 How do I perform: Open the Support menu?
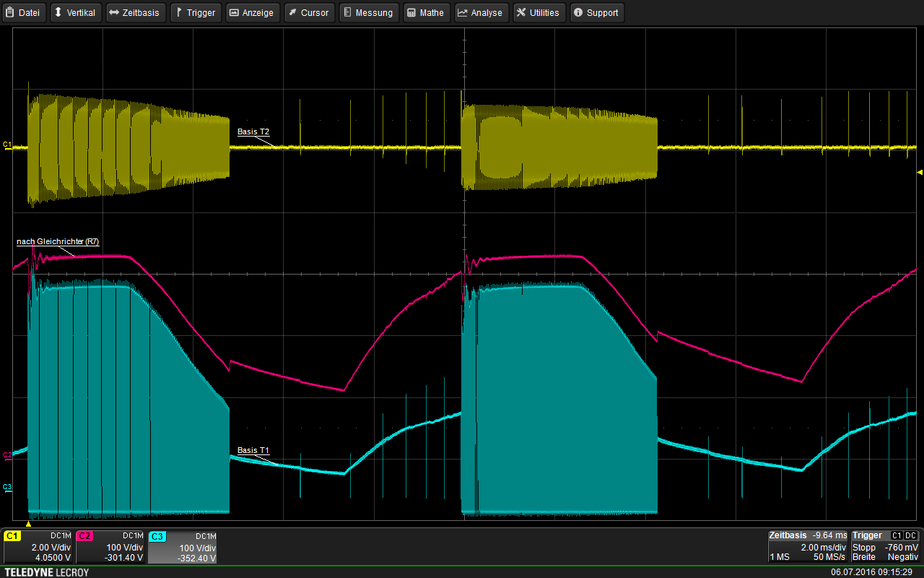[x=596, y=12]
